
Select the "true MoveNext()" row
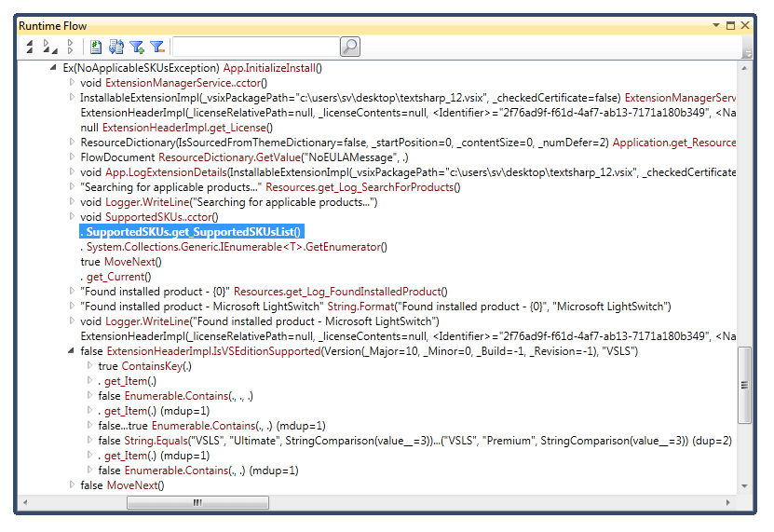(121, 261)
